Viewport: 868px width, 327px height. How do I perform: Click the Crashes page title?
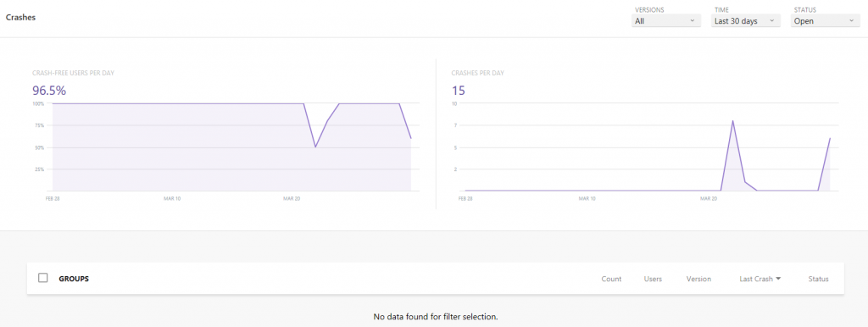coord(20,17)
